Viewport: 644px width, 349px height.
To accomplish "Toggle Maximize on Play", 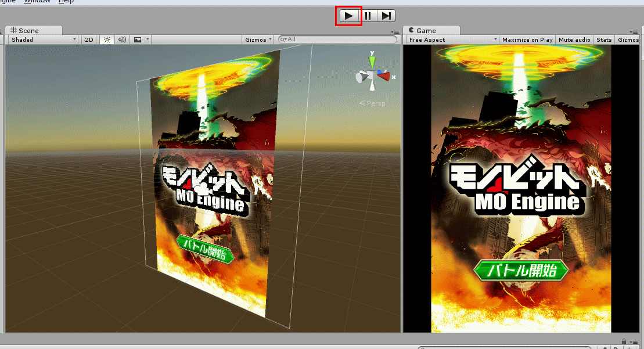I will (527, 40).
